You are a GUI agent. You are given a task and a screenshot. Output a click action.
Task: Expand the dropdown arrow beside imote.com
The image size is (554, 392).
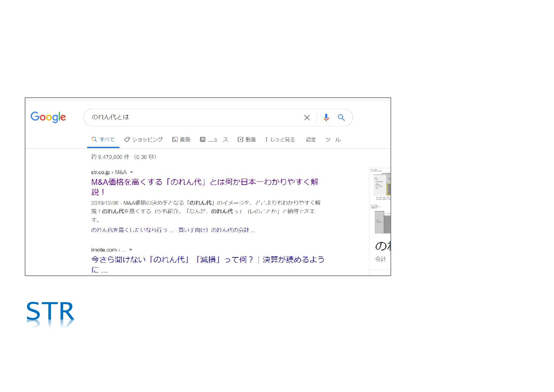(x=131, y=250)
